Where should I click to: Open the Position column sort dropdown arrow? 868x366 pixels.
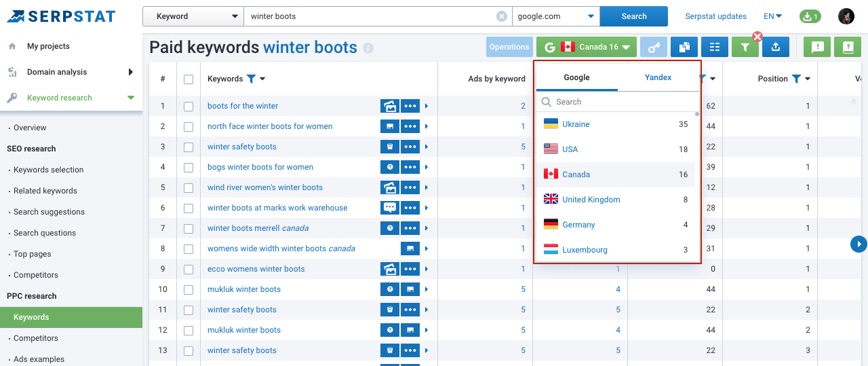[x=808, y=79]
